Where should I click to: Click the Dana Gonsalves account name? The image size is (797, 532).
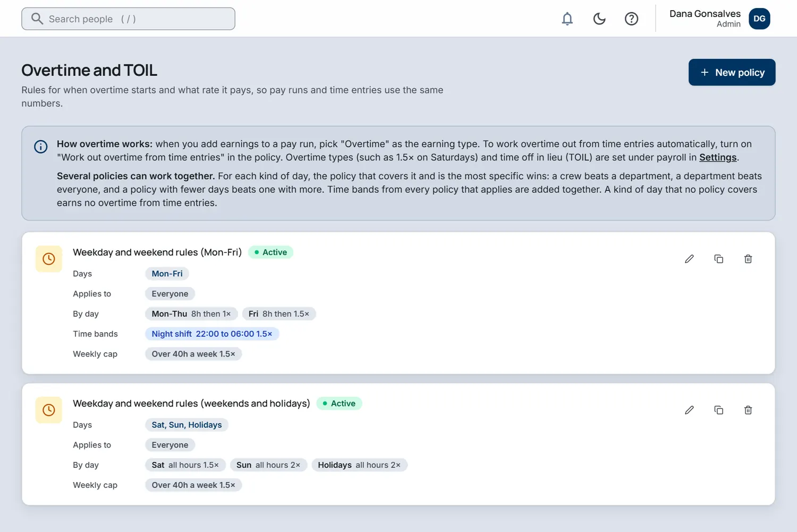click(705, 14)
